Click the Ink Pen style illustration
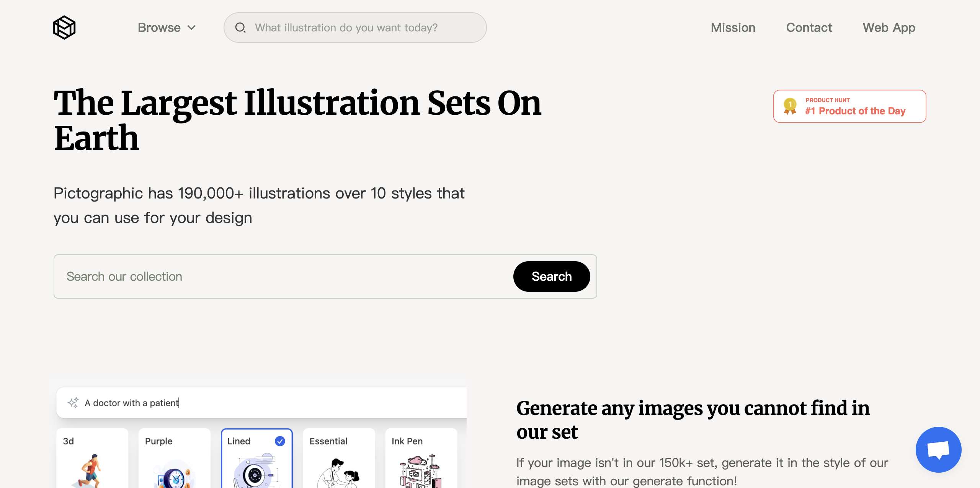 click(420, 471)
